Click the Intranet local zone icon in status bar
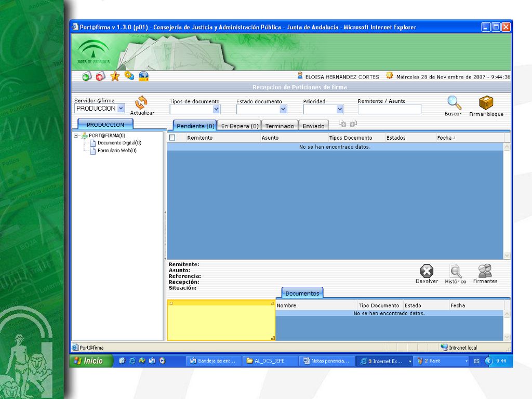 [x=444, y=347]
